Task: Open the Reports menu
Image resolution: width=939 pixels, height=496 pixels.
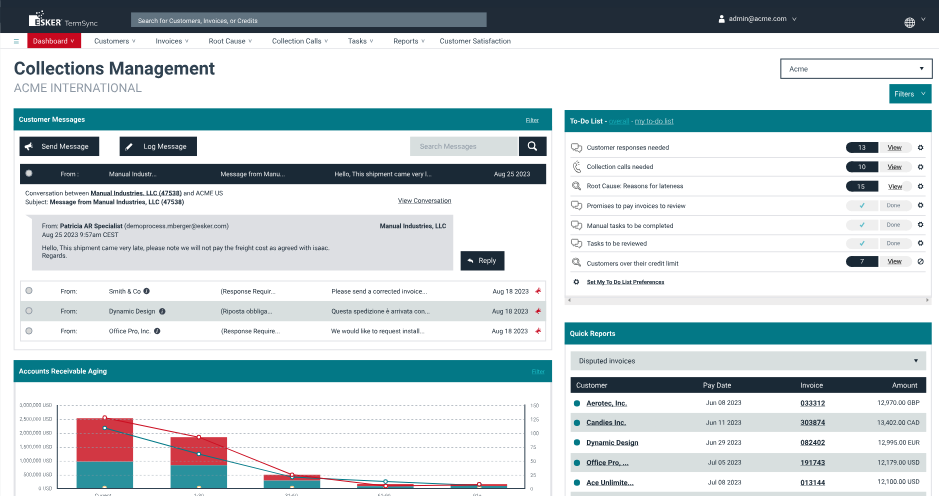Action: [x=409, y=41]
